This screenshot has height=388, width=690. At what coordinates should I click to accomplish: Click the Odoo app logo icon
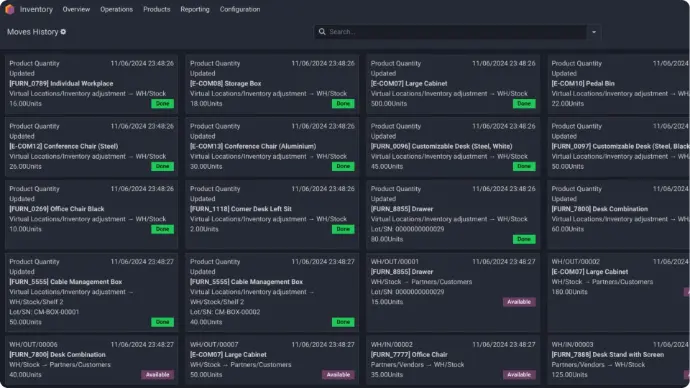click(x=10, y=9)
